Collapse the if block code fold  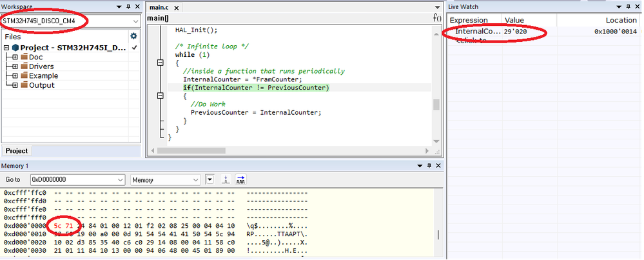[x=160, y=95]
